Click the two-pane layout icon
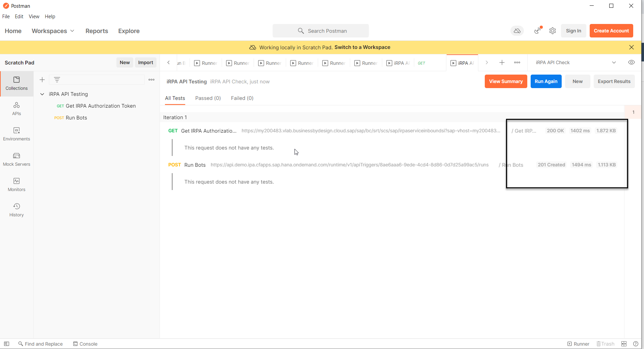This screenshot has width=644, height=349. (624, 344)
